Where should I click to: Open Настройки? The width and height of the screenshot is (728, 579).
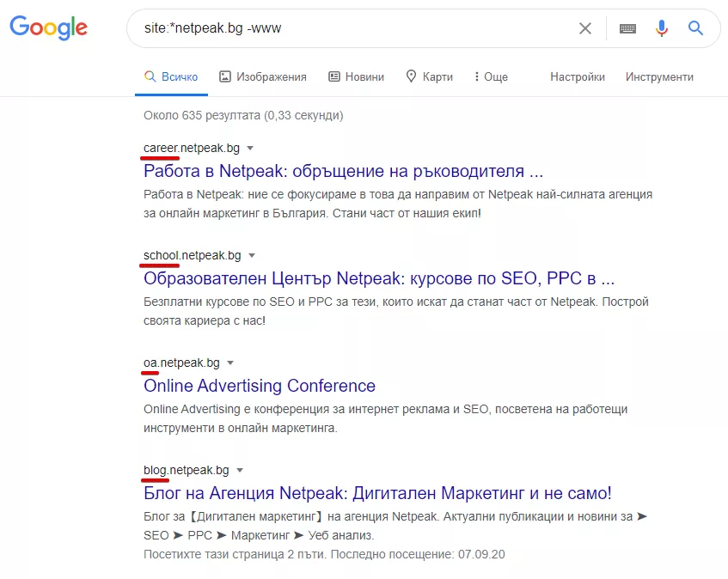click(578, 76)
